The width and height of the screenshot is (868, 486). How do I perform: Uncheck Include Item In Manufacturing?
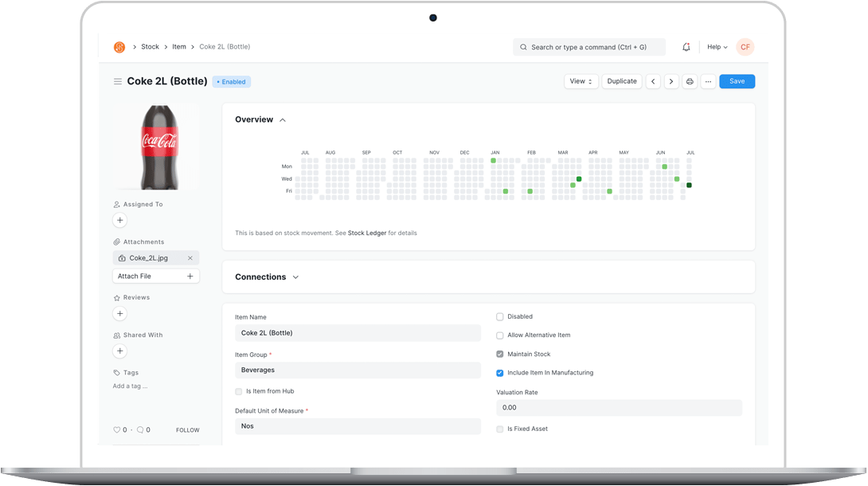point(500,373)
